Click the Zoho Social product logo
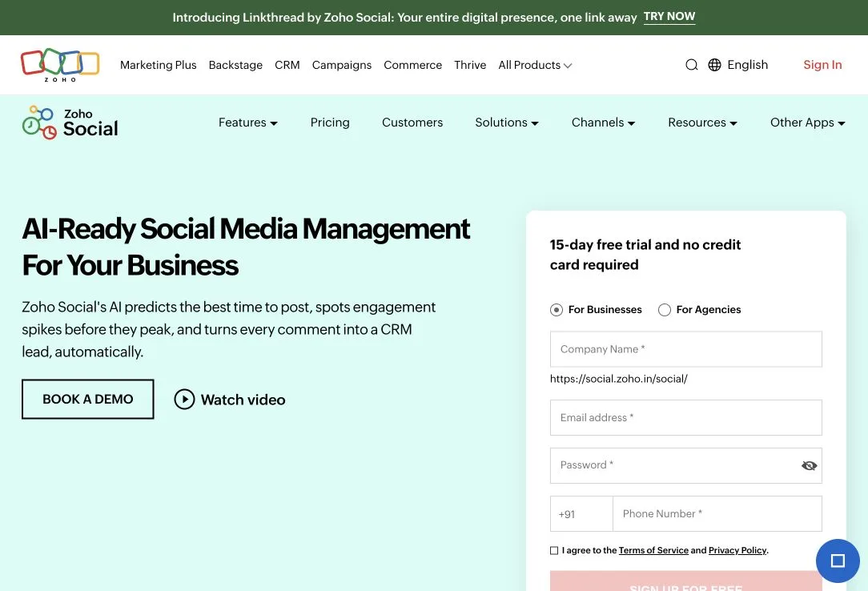Image resolution: width=868 pixels, height=591 pixels. point(70,123)
